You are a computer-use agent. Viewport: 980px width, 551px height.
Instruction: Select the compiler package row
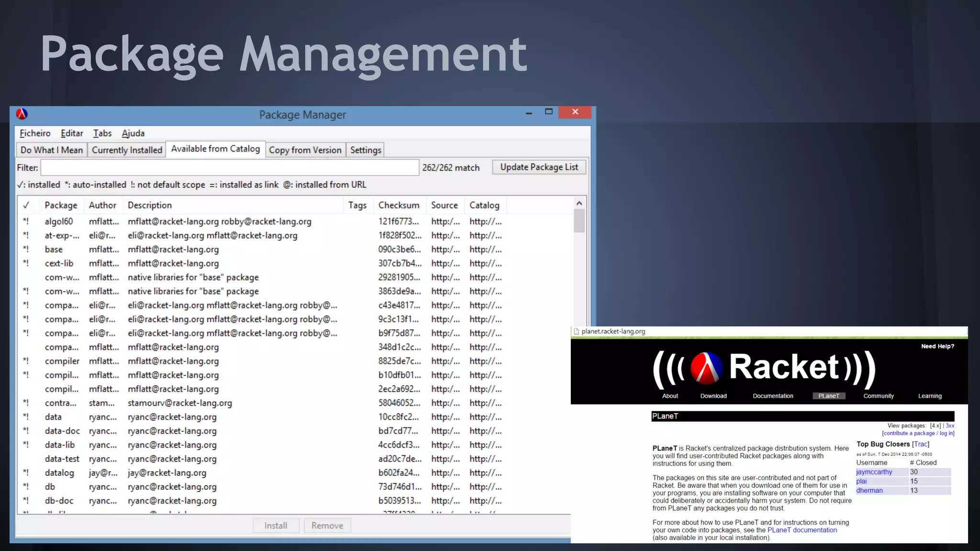tap(295, 361)
